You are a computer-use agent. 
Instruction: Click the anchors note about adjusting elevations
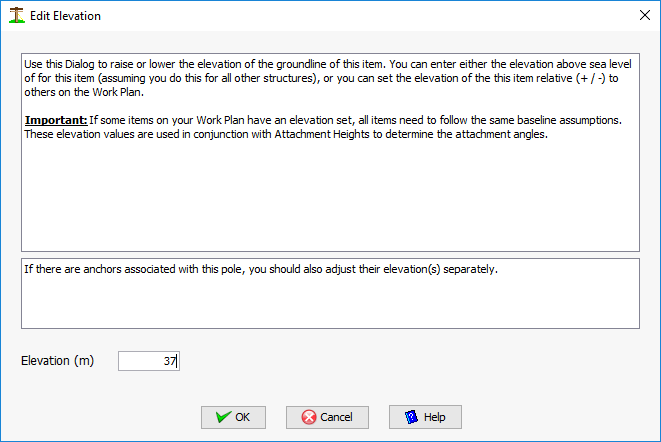click(x=261, y=269)
